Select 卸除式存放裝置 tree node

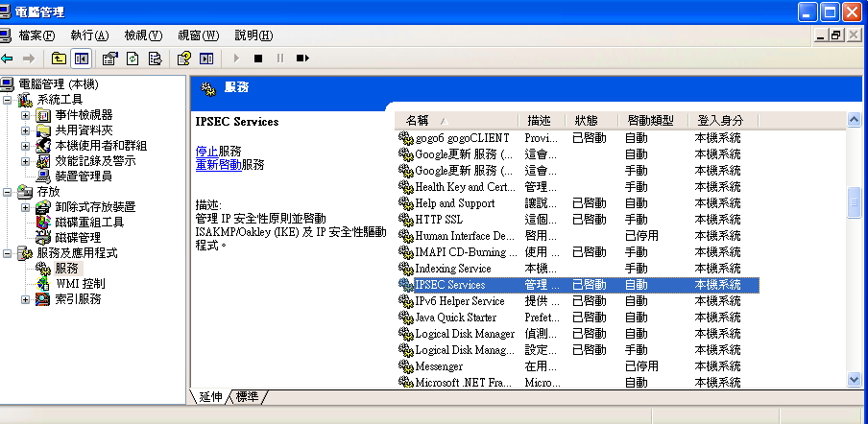95,207
